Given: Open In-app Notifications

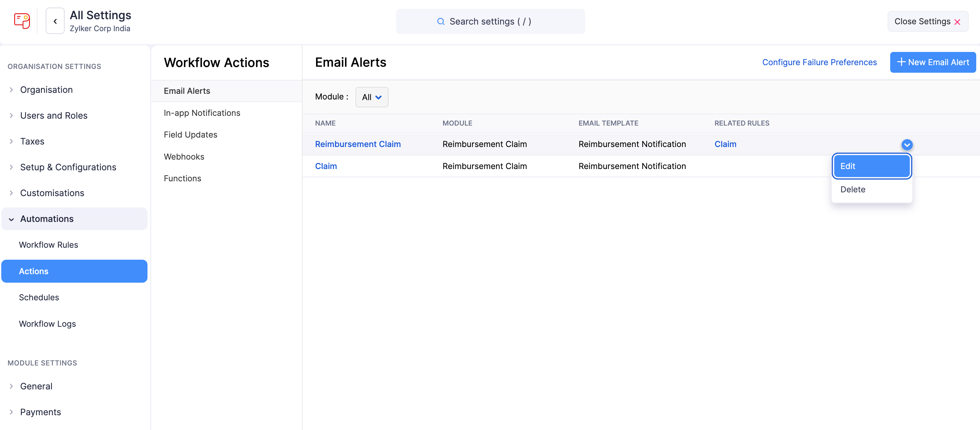Looking at the screenshot, I should coord(226,113).
